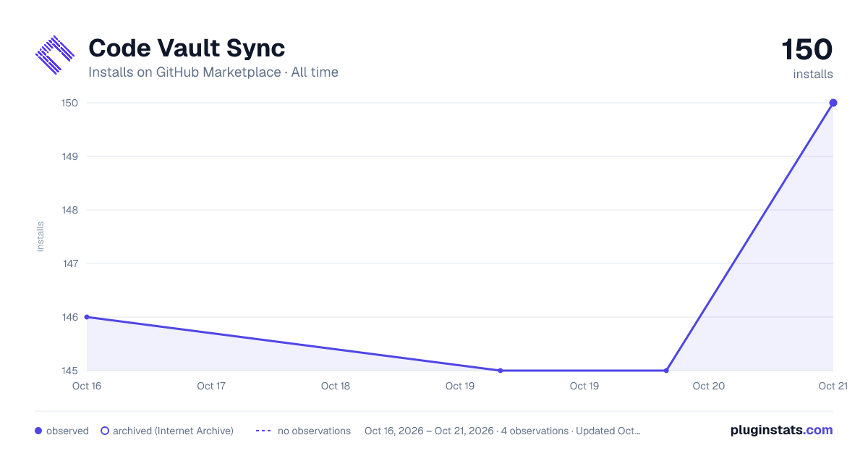Select the Oct 16 data point at 146

(x=87, y=317)
